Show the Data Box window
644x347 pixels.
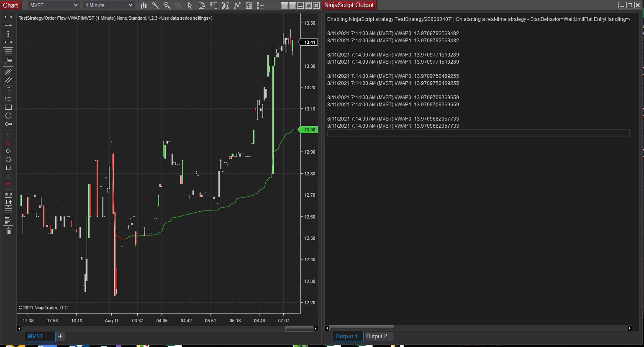pos(202,5)
